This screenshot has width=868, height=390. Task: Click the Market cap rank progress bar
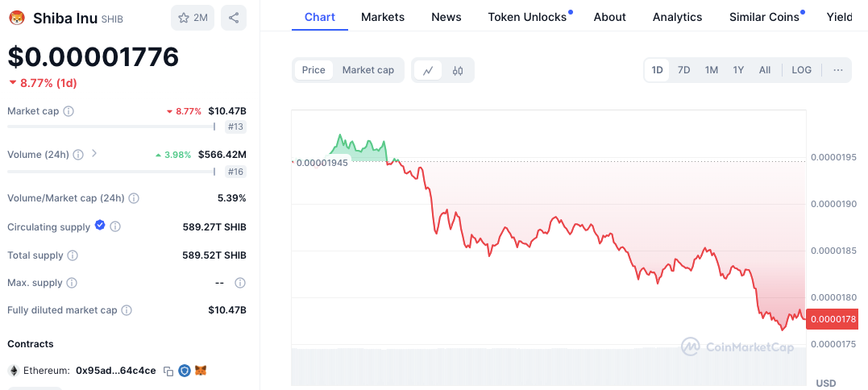click(x=111, y=127)
